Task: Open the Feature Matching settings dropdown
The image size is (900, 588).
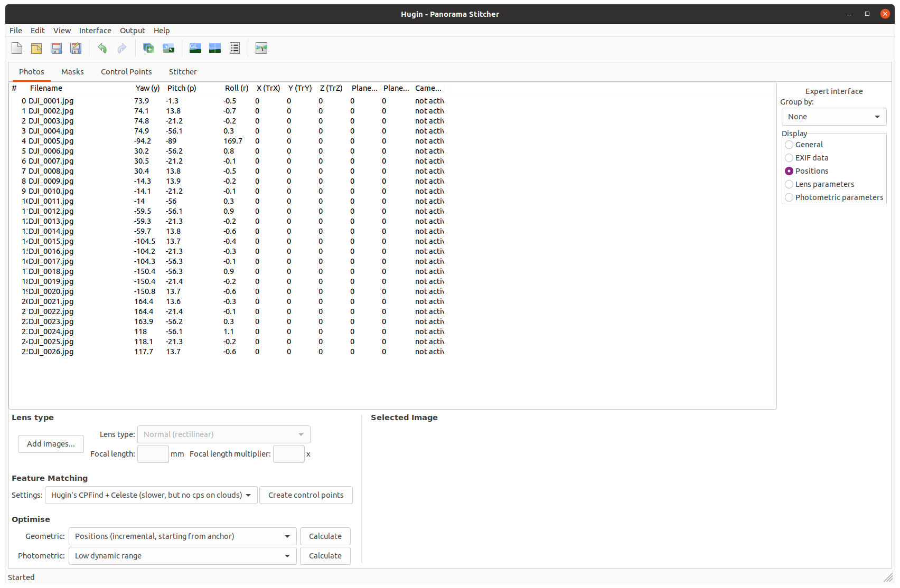Action: 151,495
